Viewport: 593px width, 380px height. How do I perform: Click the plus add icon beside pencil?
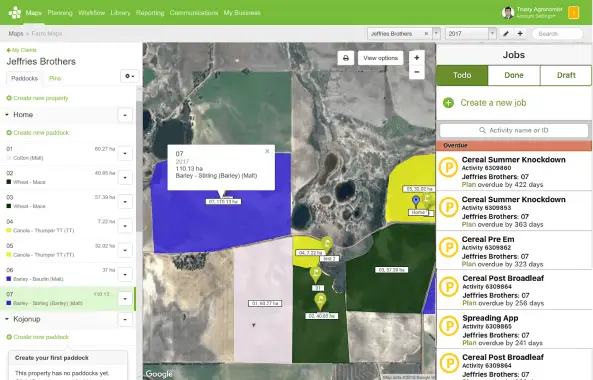[x=520, y=34]
